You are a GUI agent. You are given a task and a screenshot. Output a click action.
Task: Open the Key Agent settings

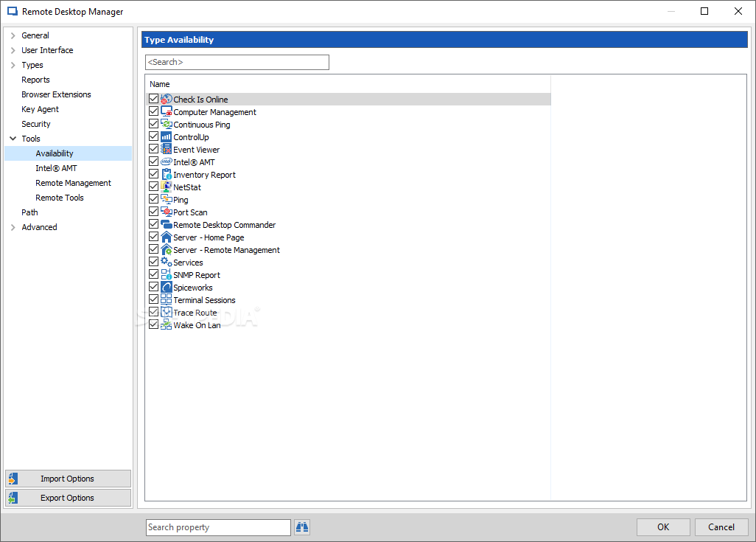pyautogui.click(x=40, y=109)
